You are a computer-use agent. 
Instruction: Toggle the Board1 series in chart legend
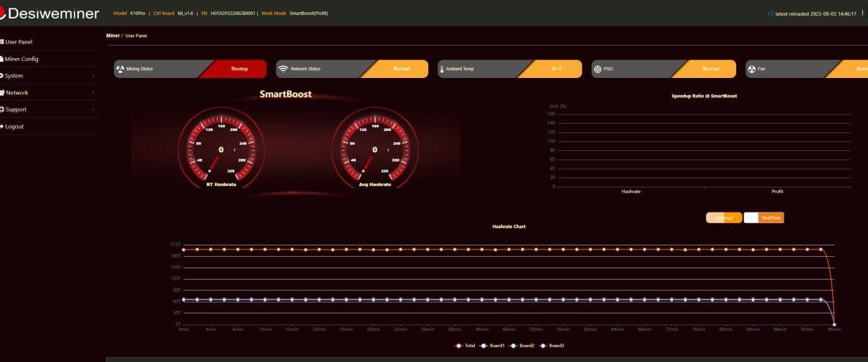coord(492,346)
